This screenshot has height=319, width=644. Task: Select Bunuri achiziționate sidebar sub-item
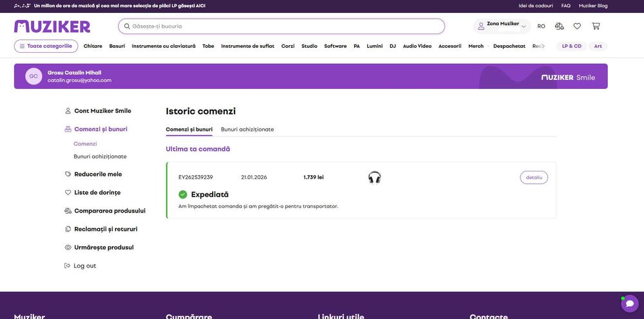(x=100, y=157)
